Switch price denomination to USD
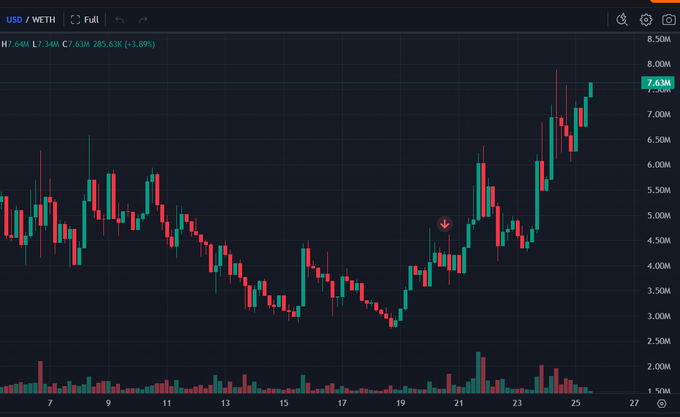This screenshot has height=417, width=680. [x=14, y=20]
